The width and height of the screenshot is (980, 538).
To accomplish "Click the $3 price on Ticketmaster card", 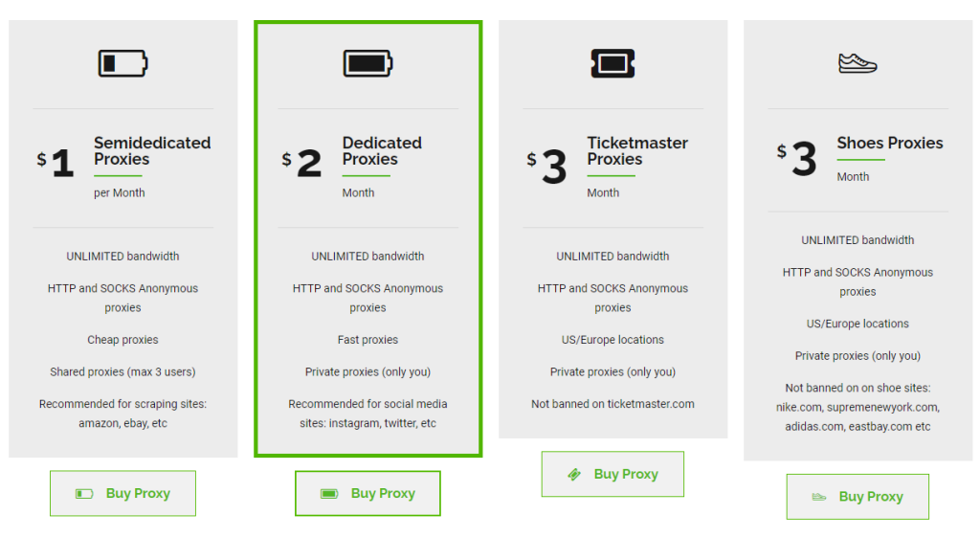I will point(547,167).
